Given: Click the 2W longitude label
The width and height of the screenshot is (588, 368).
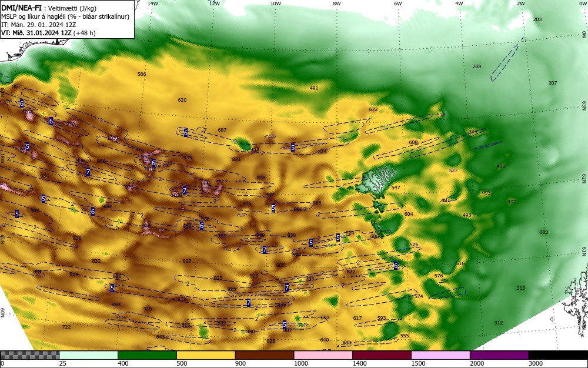Looking at the screenshot, I should (x=520, y=4).
